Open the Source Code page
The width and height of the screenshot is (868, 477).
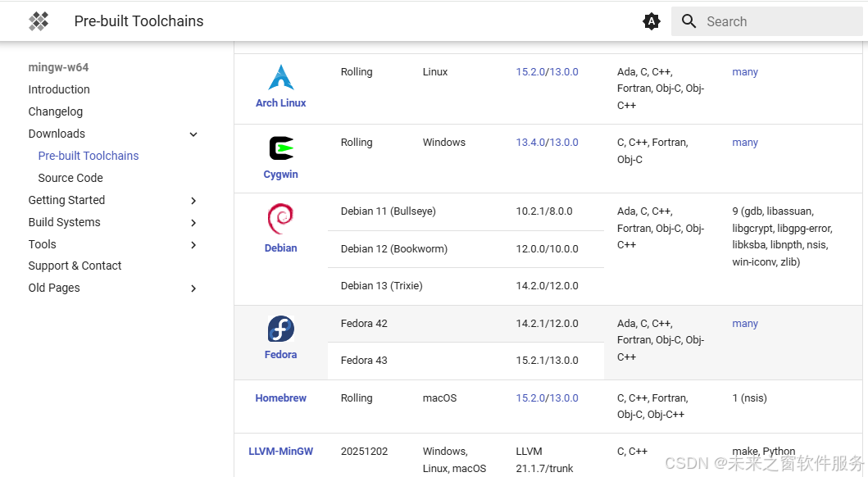(70, 178)
